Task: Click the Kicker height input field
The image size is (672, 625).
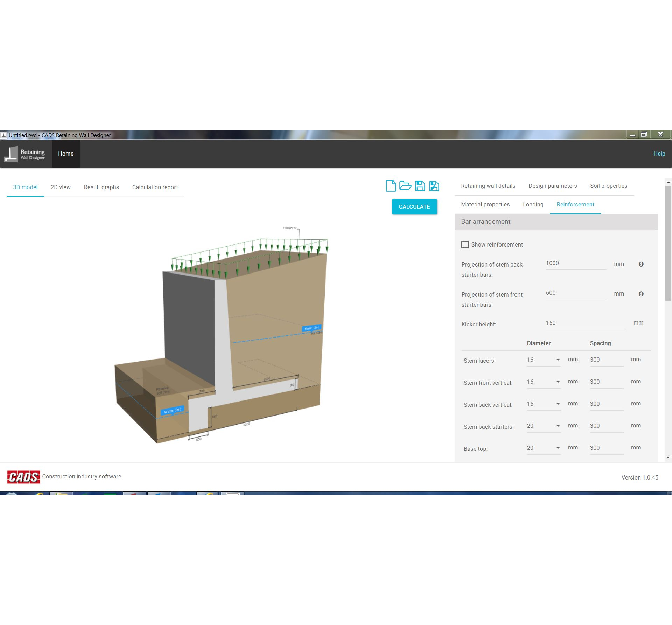Action: pos(586,323)
